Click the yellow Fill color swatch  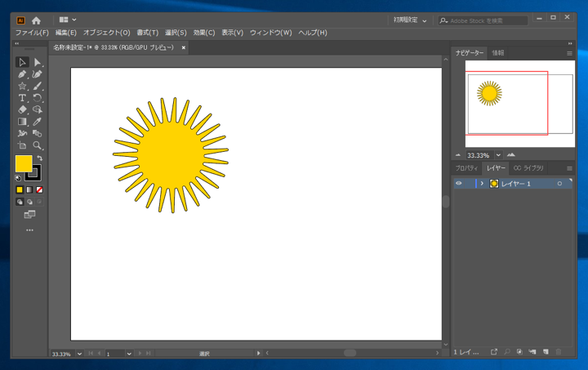click(23, 163)
